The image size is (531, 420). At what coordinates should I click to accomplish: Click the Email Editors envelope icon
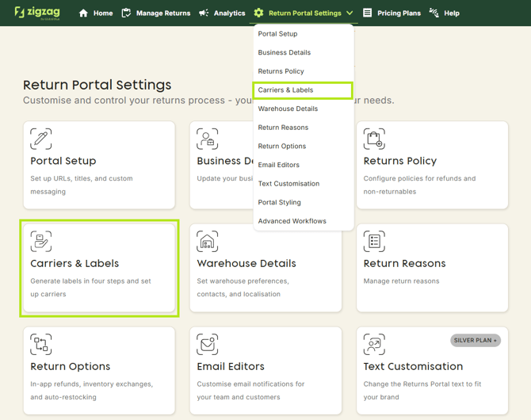point(208,344)
